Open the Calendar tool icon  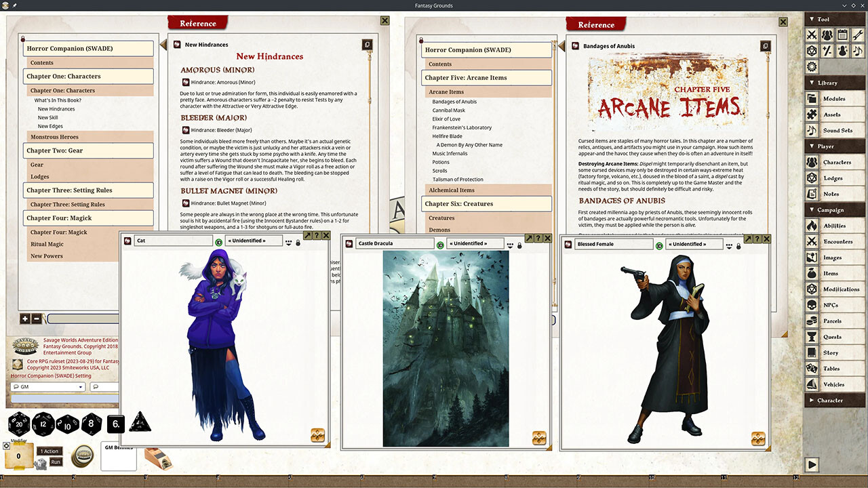point(843,35)
